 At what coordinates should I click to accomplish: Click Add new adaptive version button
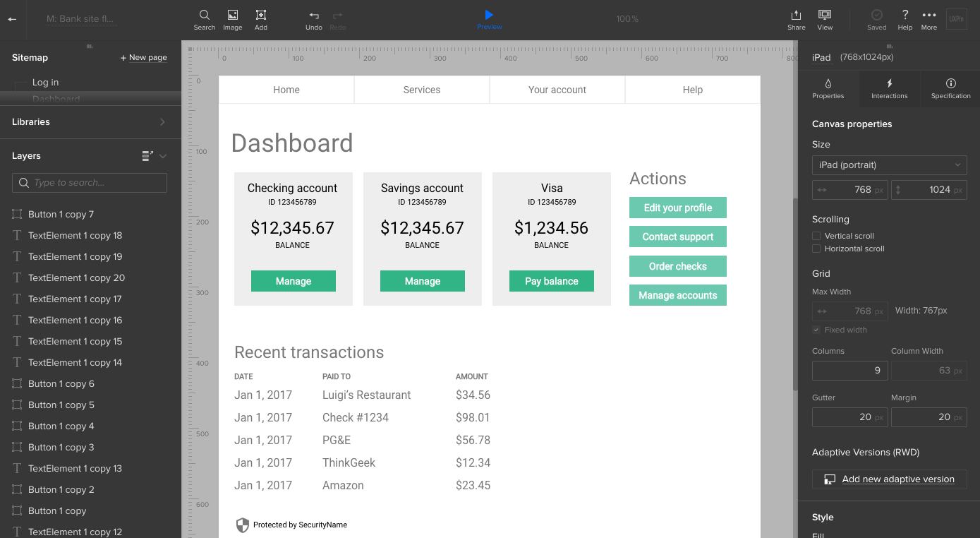pos(889,479)
